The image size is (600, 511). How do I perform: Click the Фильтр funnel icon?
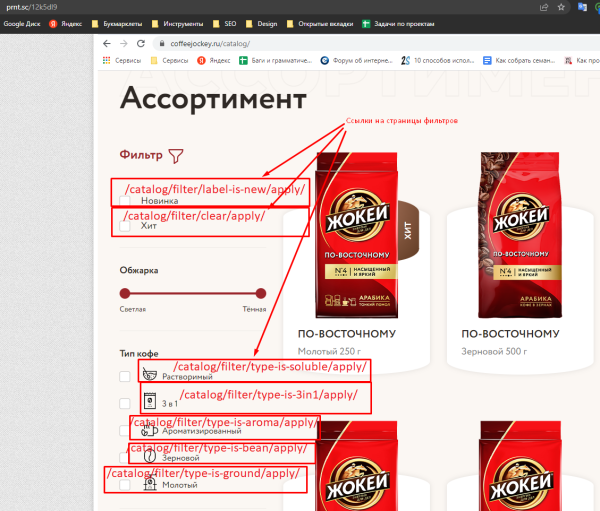[176, 156]
